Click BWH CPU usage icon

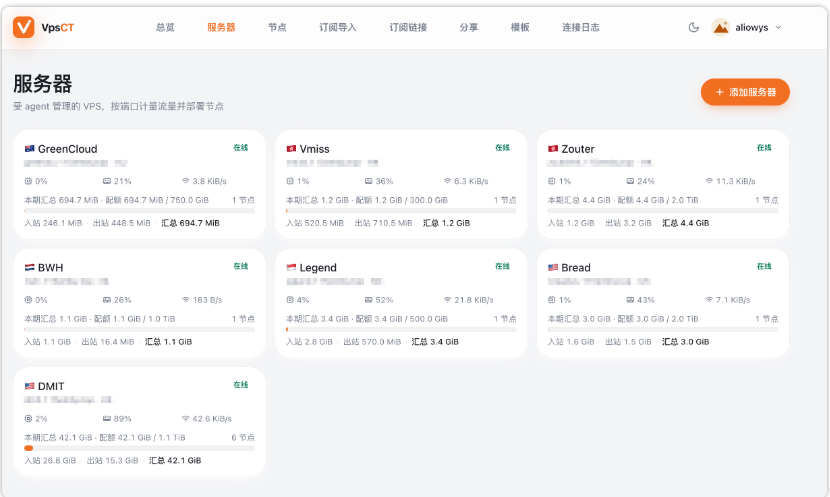point(28,300)
